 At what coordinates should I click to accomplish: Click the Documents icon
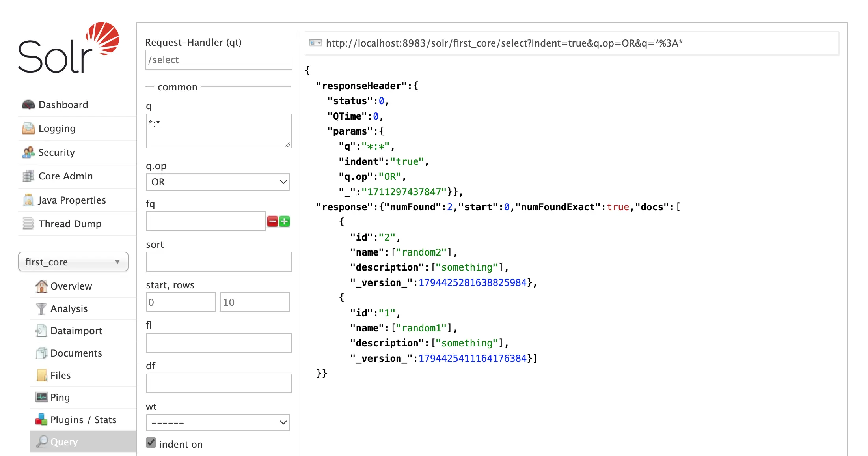coord(41,353)
